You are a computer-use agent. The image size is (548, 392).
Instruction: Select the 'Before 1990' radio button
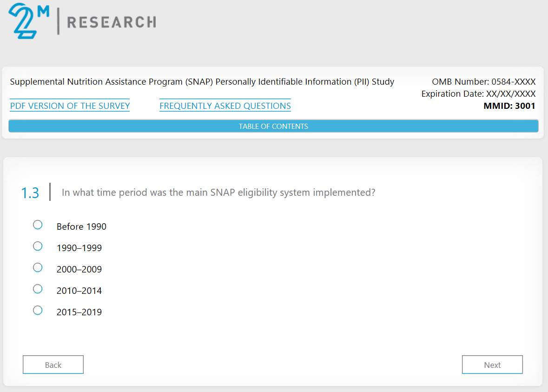[38, 225]
